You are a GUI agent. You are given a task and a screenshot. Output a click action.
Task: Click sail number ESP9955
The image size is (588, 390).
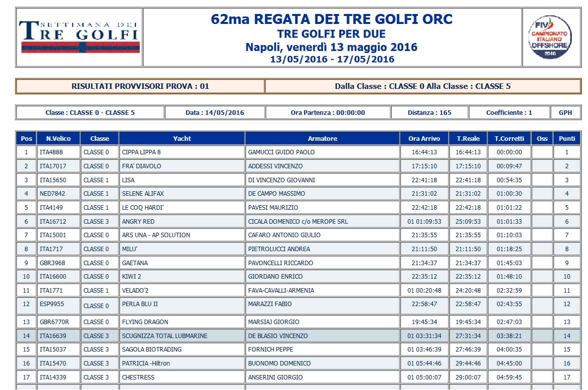coord(52,304)
